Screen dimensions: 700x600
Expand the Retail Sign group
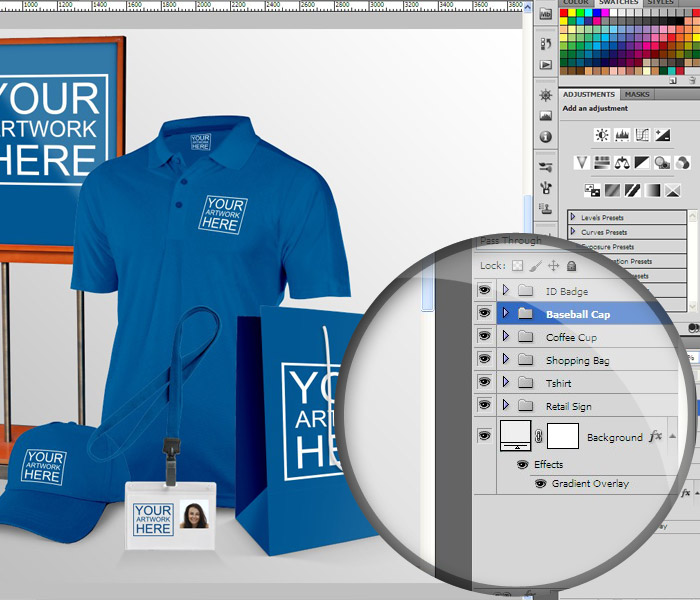[506, 405]
